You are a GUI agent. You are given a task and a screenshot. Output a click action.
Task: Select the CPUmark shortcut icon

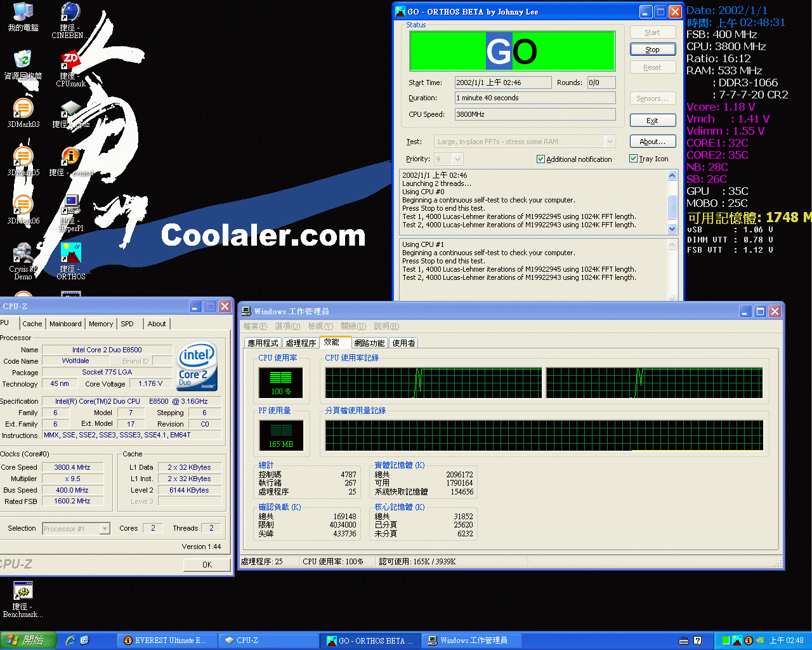point(70,69)
